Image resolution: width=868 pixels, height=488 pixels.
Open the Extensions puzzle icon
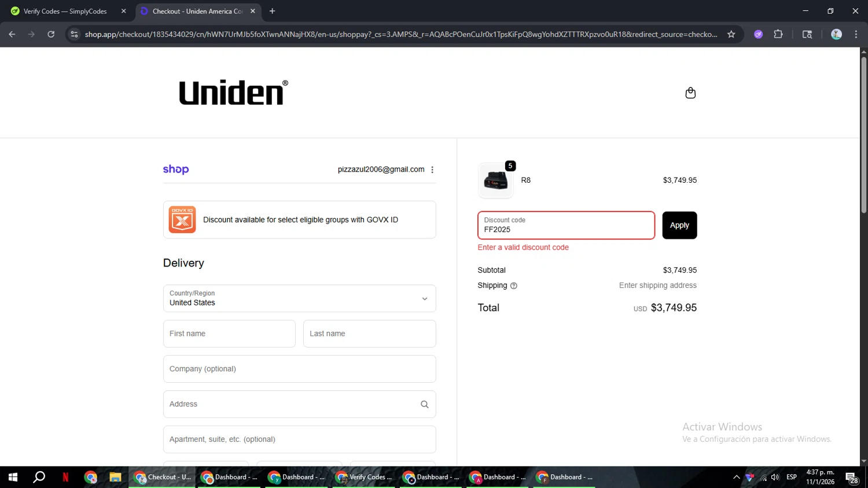[778, 34]
